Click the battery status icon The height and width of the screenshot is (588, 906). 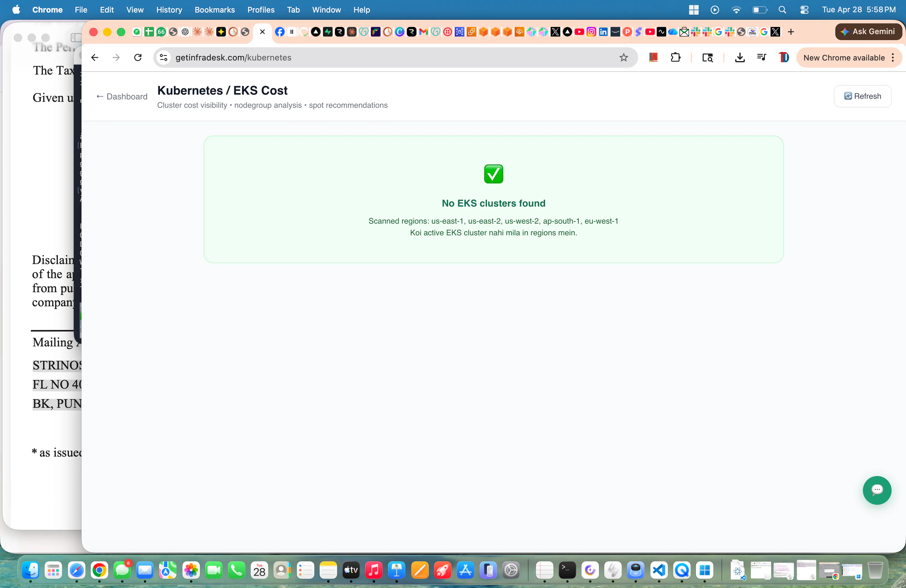[x=760, y=10]
